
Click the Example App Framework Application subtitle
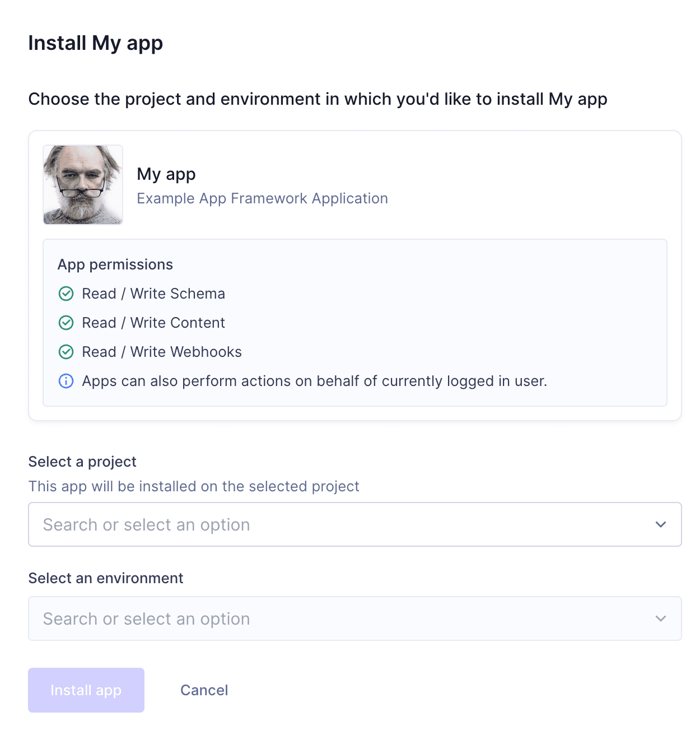262,198
